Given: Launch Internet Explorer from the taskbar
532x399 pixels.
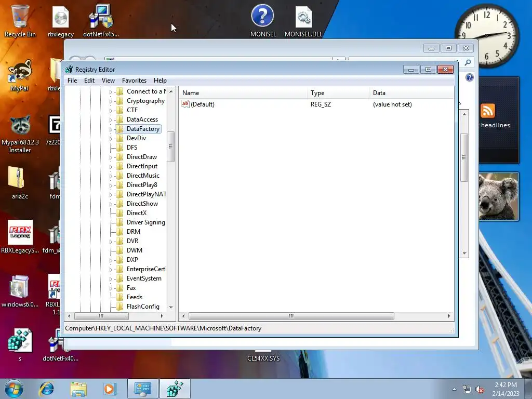Looking at the screenshot, I should (x=46, y=389).
